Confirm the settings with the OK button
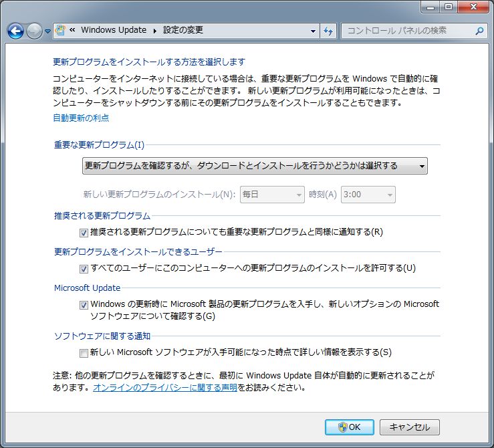The height and width of the screenshot is (448, 494). (350, 427)
